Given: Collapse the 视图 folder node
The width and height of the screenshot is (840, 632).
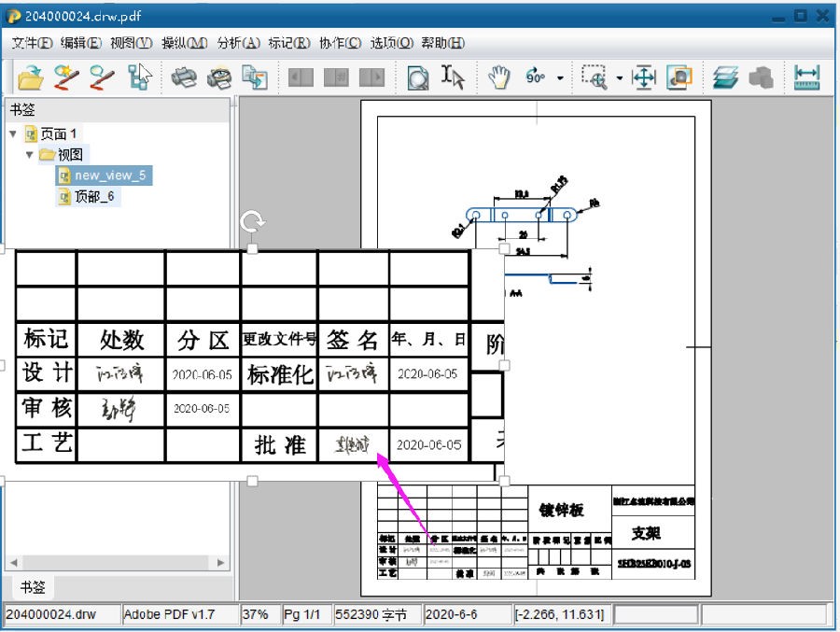Looking at the screenshot, I should tap(30, 155).
